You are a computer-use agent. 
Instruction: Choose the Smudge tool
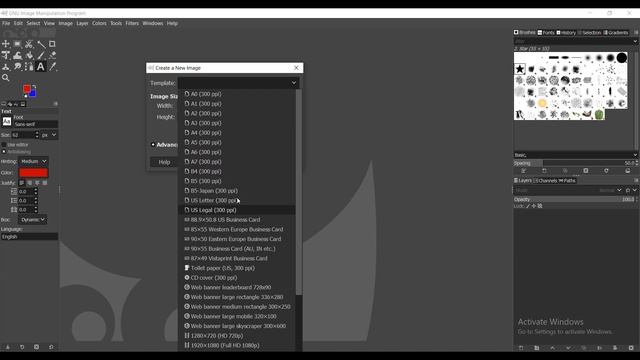coord(18,67)
